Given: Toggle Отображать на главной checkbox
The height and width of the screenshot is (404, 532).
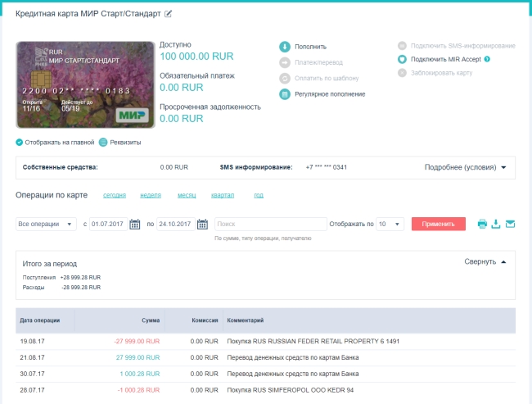Looking at the screenshot, I should [20, 142].
